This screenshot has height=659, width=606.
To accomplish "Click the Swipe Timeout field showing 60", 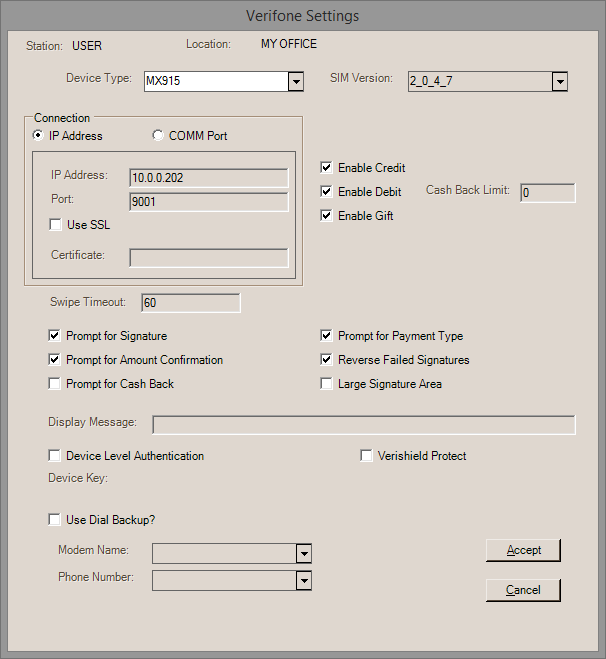I will 191,303.
